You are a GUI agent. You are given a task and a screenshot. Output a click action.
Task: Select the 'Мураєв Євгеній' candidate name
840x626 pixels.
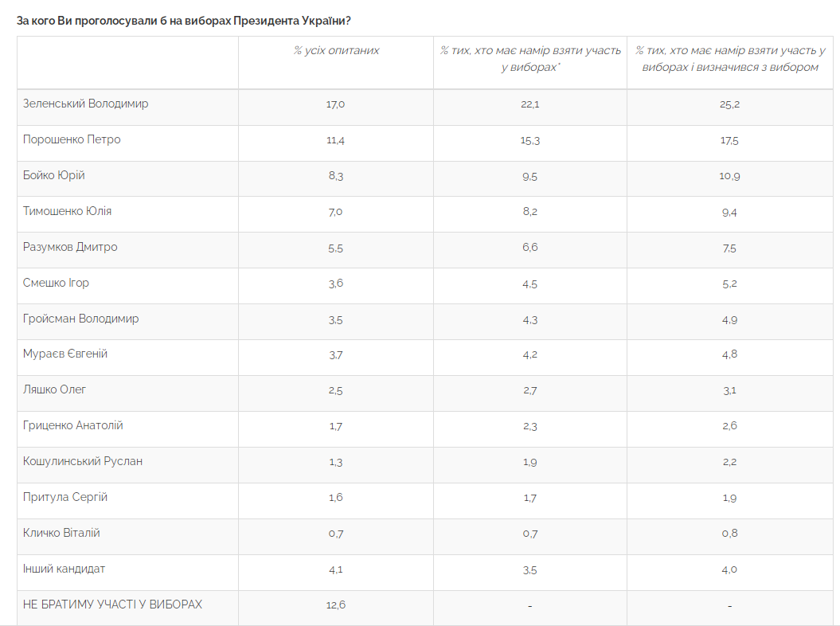coord(65,354)
